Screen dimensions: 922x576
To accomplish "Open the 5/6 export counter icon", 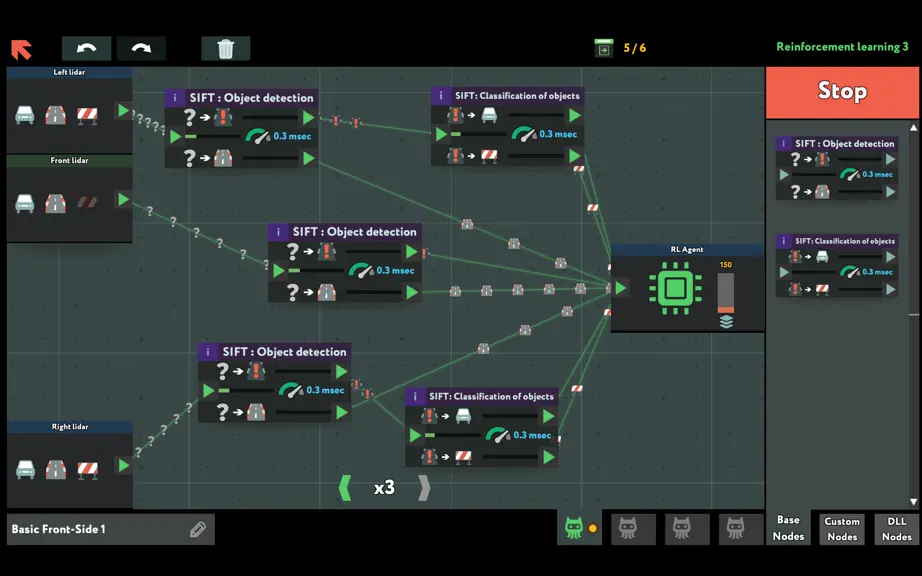I will click(604, 48).
